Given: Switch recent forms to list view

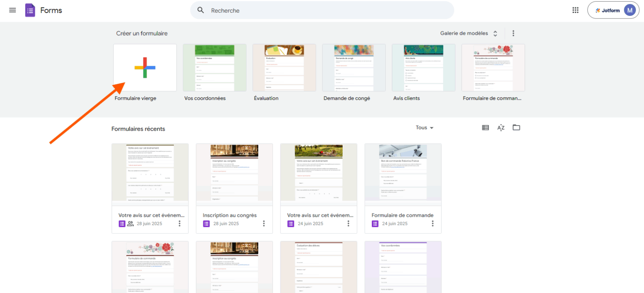Looking at the screenshot, I should coord(485,127).
